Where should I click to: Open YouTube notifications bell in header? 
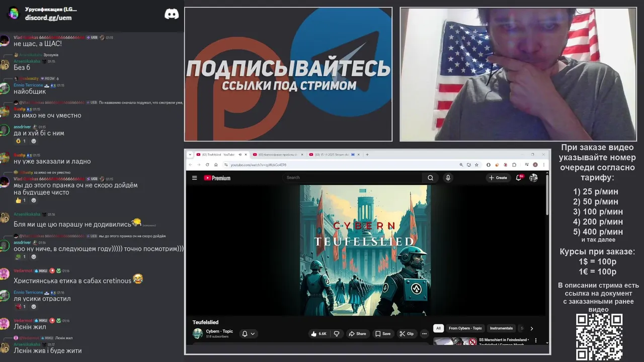click(x=519, y=177)
